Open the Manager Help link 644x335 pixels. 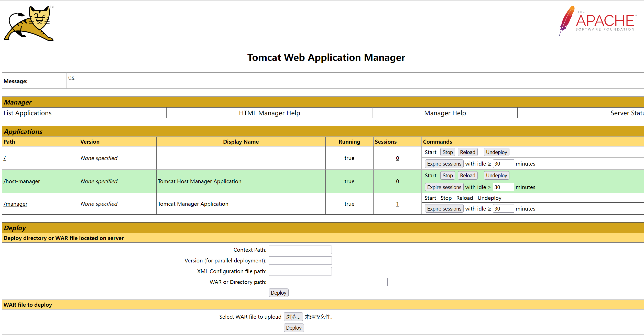point(445,113)
